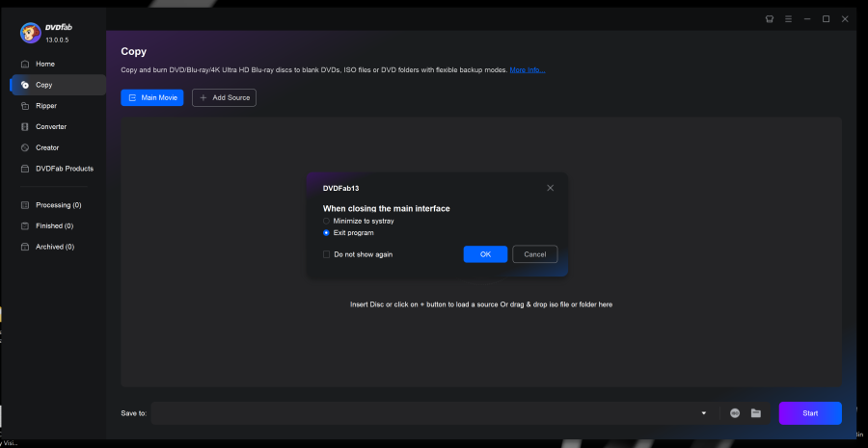Viewport: 868px width, 448px height.
Task: Confirm dialog with OK
Action: tap(485, 254)
